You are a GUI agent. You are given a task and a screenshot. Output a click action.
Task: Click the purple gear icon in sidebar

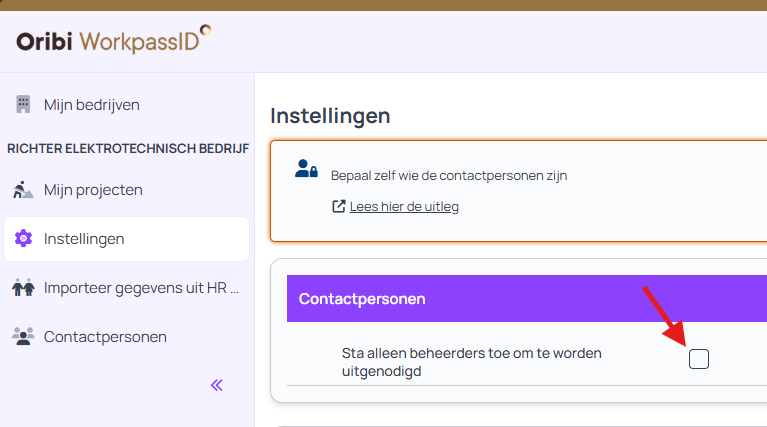pyautogui.click(x=23, y=239)
